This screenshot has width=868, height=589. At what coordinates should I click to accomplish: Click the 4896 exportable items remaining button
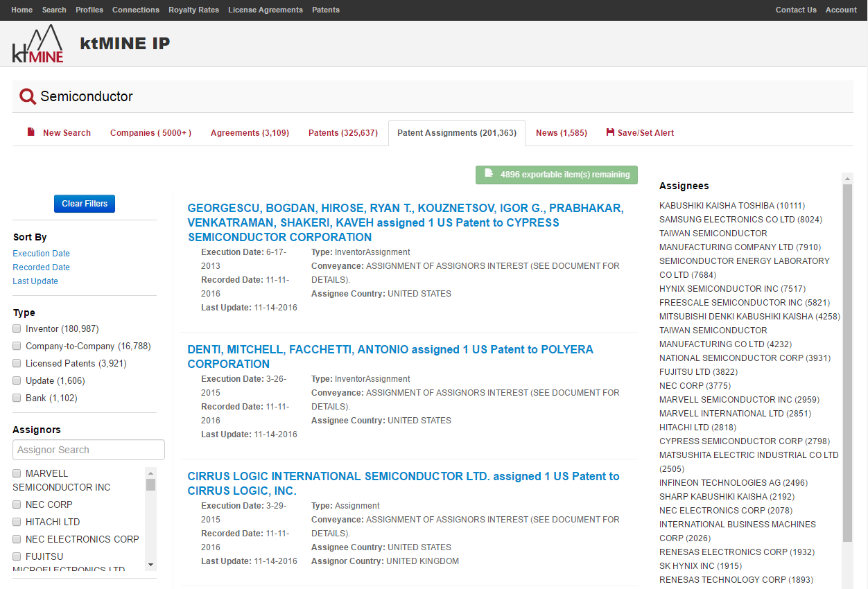pos(557,175)
